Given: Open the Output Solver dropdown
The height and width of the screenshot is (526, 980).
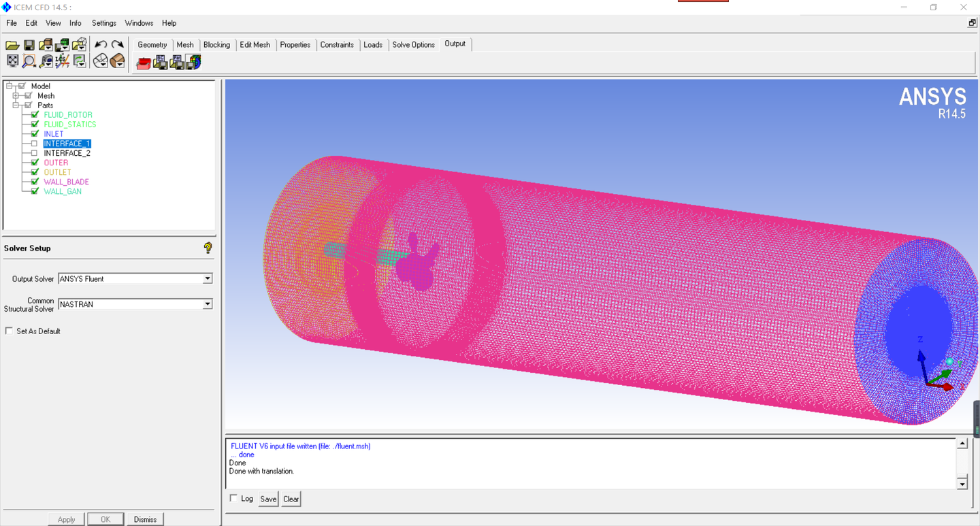Looking at the screenshot, I should tap(208, 279).
